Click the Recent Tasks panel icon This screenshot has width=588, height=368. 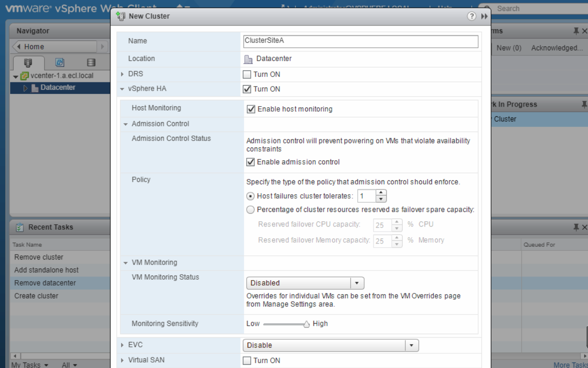20,227
